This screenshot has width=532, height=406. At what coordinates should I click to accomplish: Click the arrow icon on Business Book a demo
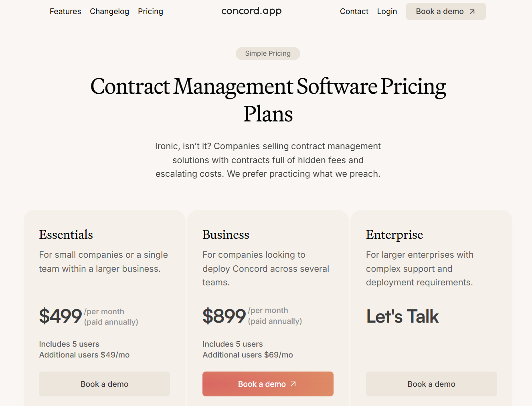coord(293,384)
